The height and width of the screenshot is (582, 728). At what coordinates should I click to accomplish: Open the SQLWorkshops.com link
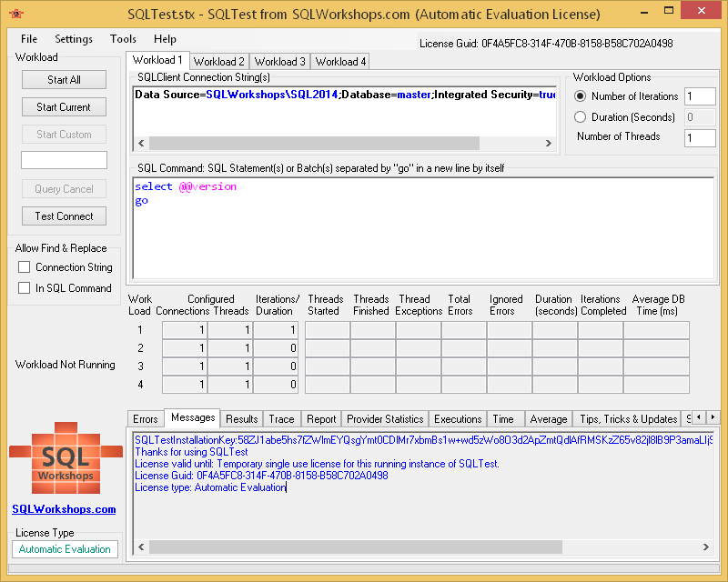tap(64, 509)
